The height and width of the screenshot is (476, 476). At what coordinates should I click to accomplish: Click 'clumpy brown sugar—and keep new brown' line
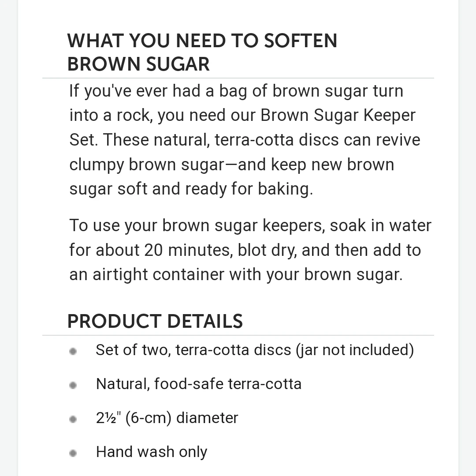click(x=232, y=165)
